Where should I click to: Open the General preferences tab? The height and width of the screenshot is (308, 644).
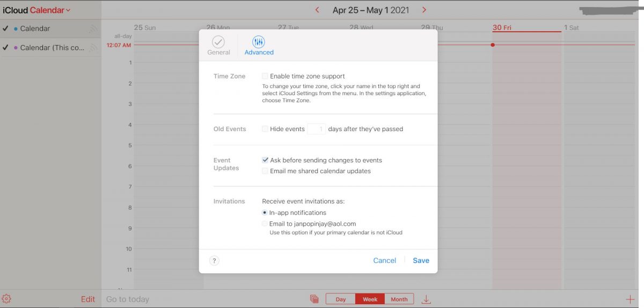pyautogui.click(x=218, y=45)
